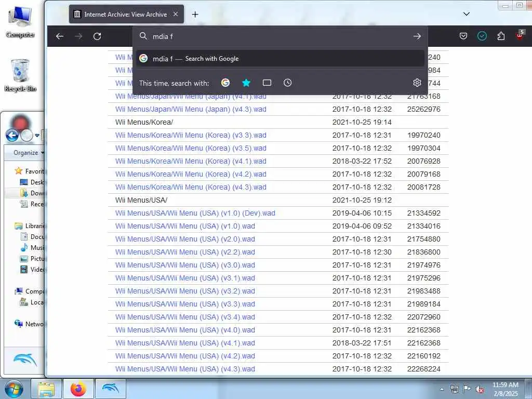Open Wii Menu (Korea) (v3.3).wad link
Image resolution: width=532 pixels, height=399 pixels.
(x=191, y=135)
